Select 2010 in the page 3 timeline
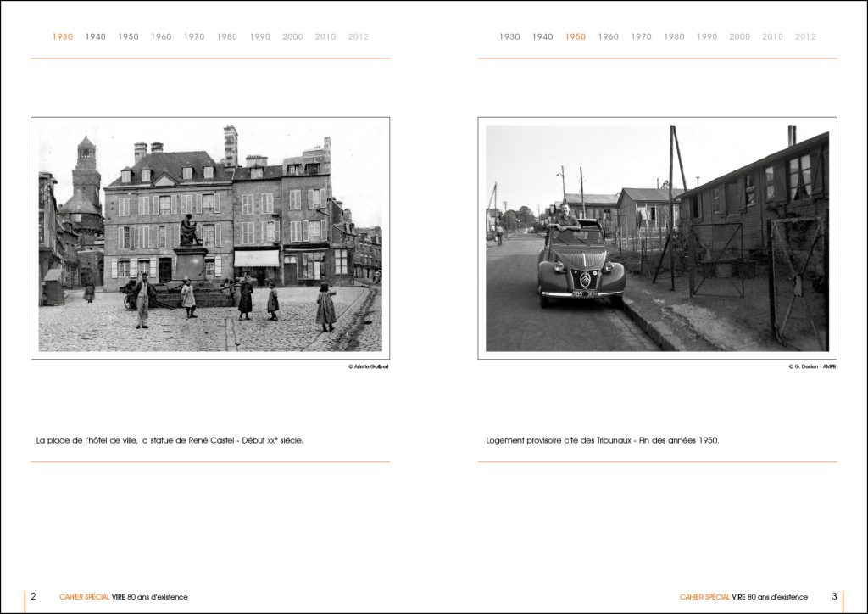Image resolution: width=868 pixels, height=614 pixels. pyautogui.click(x=772, y=37)
